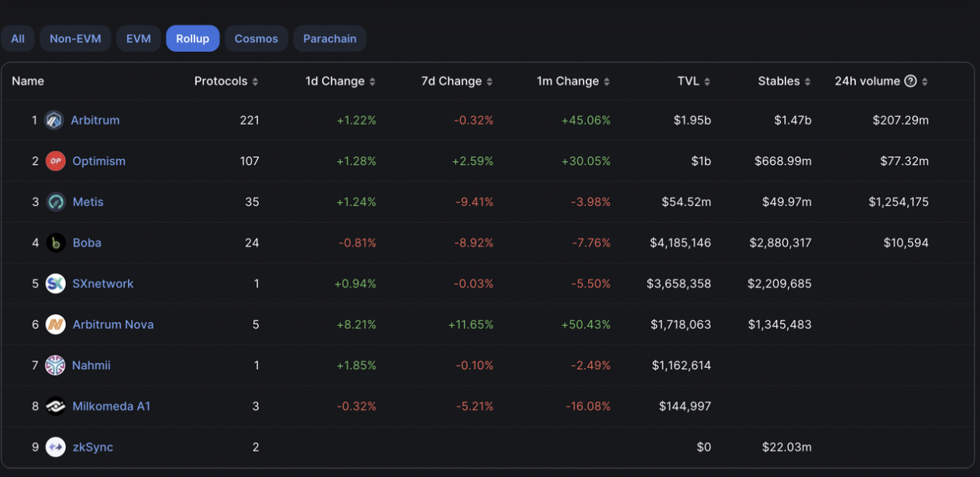The width and height of the screenshot is (980, 477).
Task: Click Optimism protocols count 107
Action: click(249, 161)
